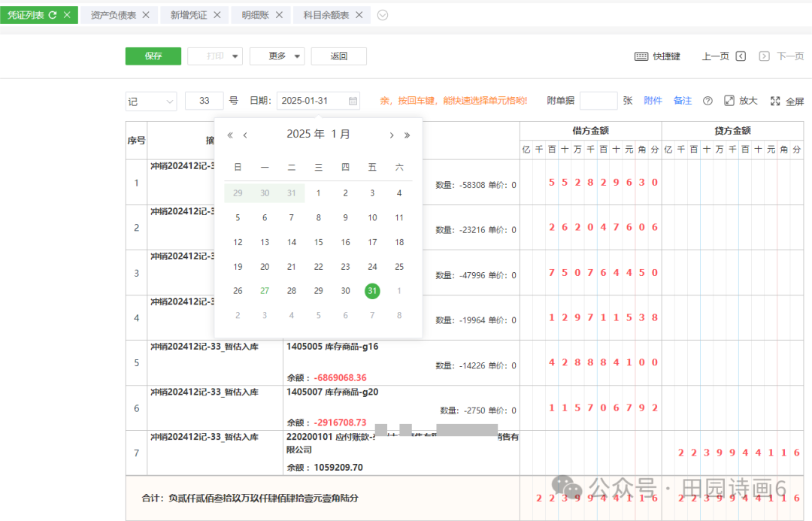Click the help question mark icon
812x521 pixels.
[x=707, y=101]
